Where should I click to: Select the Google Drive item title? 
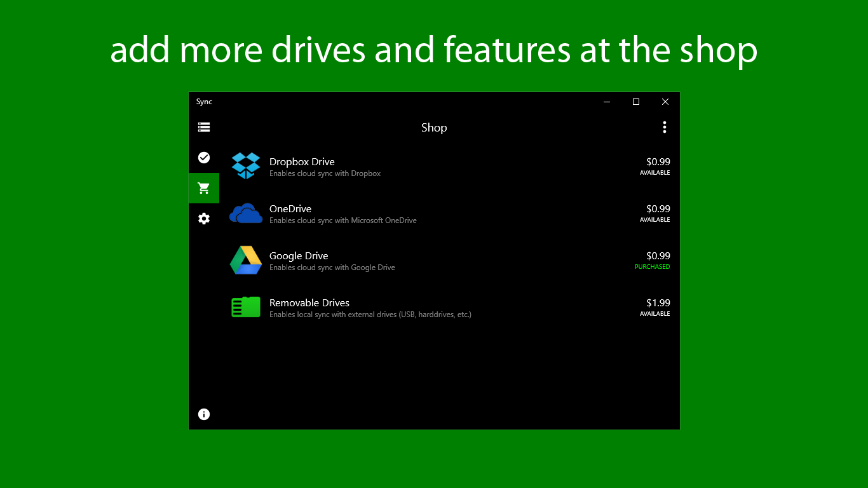point(299,255)
